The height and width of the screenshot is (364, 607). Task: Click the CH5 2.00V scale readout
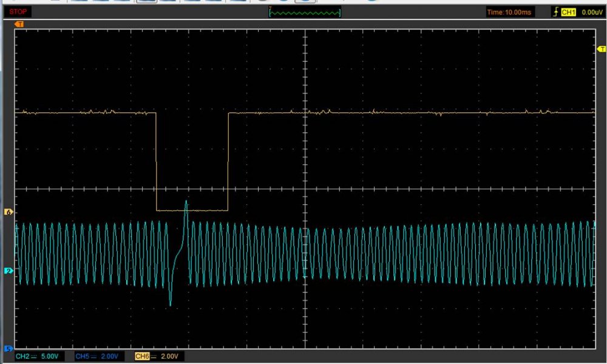[110, 357]
